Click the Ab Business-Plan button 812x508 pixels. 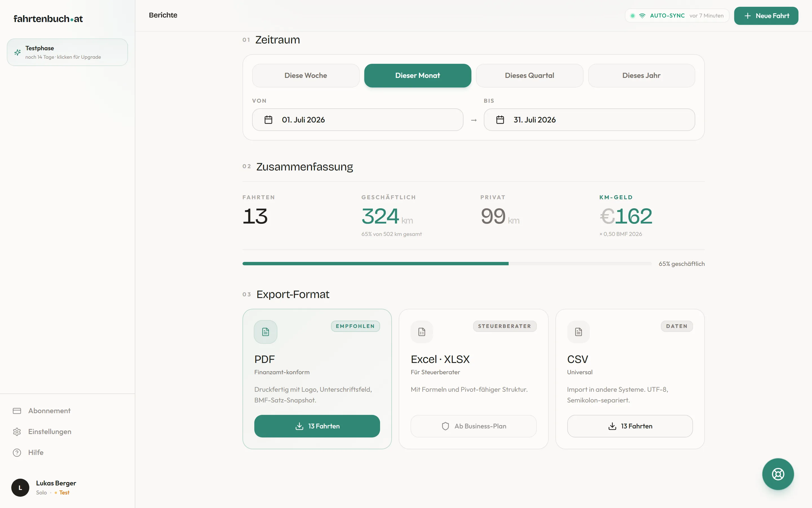[x=473, y=426]
